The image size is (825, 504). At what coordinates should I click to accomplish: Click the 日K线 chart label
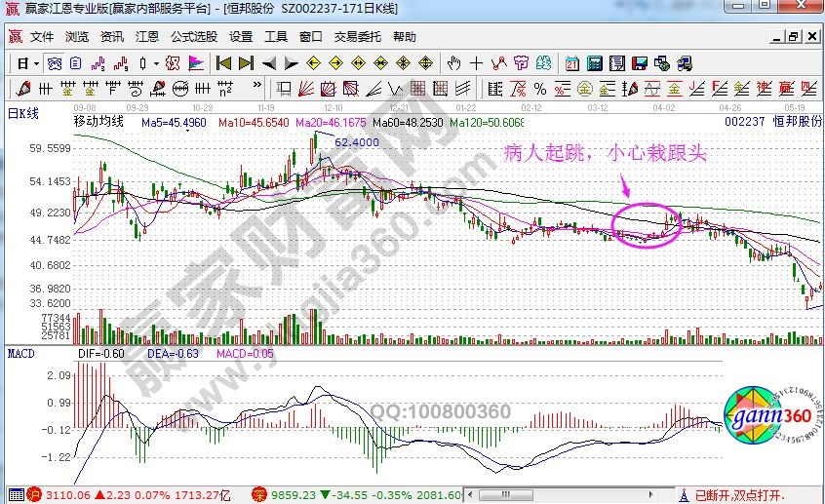(23, 113)
